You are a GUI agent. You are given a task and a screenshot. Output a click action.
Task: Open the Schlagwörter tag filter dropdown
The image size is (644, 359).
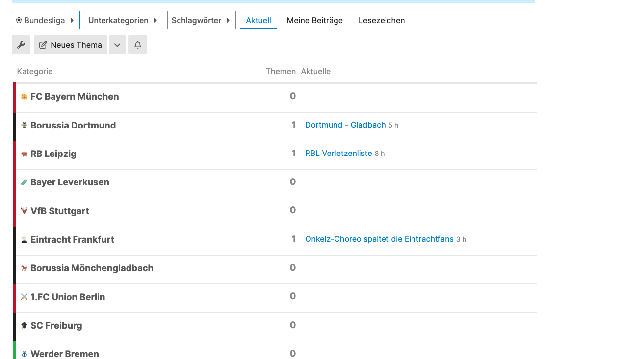[x=201, y=20]
